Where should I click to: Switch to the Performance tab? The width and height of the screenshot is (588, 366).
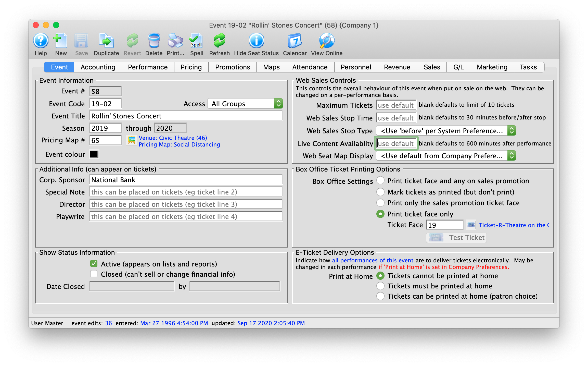(148, 67)
